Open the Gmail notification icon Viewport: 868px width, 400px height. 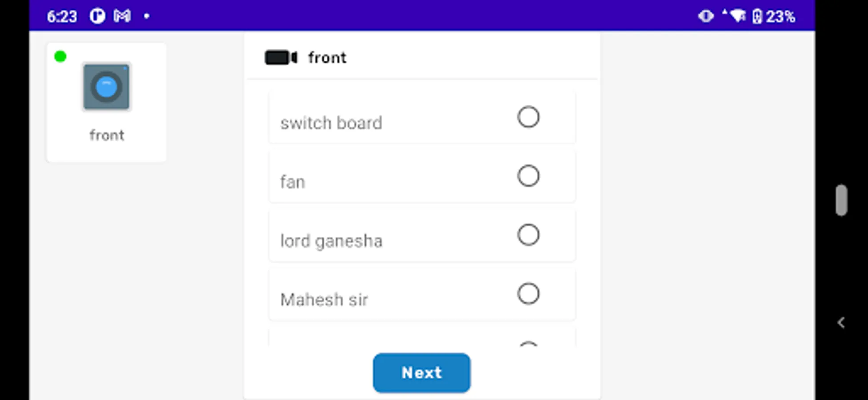pyautogui.click(x=123, y=16)
